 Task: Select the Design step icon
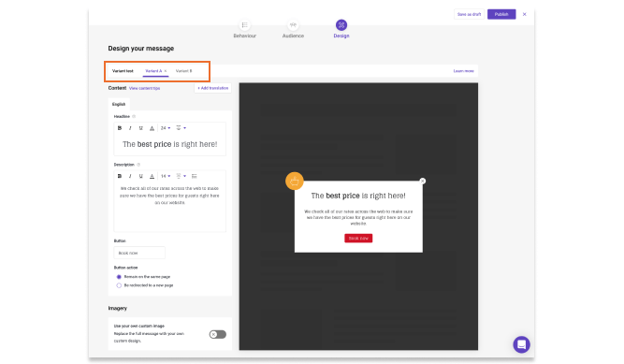341,25
